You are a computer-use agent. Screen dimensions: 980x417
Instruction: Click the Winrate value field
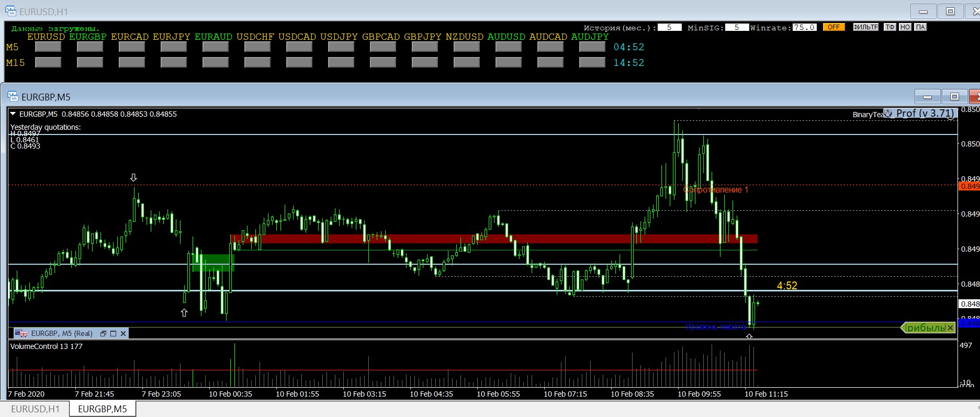[804, 27]
